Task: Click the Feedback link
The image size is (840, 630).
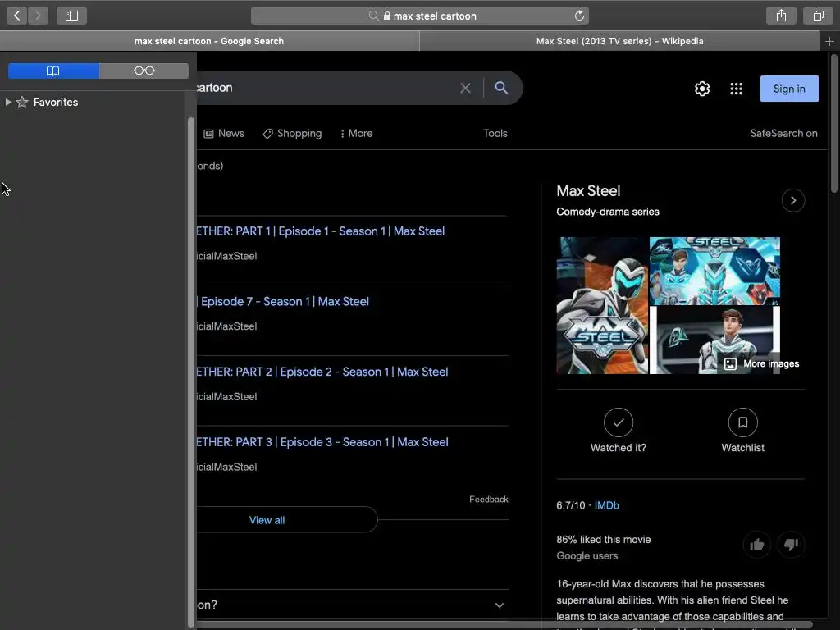Action: [489, 500]
